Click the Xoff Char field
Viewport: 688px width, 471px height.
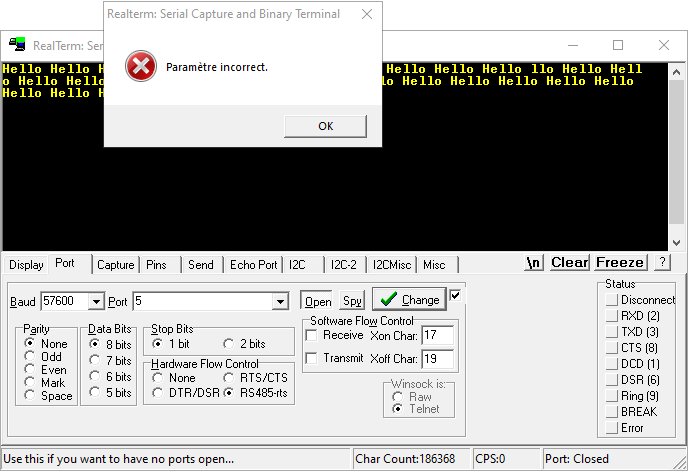tap(437, 359)
